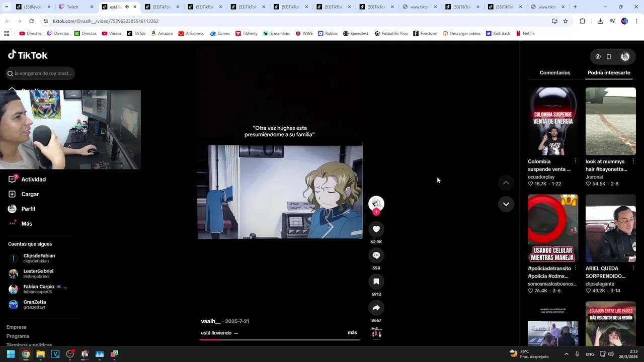Open the Speedtest bookmark

pos(356,34)
